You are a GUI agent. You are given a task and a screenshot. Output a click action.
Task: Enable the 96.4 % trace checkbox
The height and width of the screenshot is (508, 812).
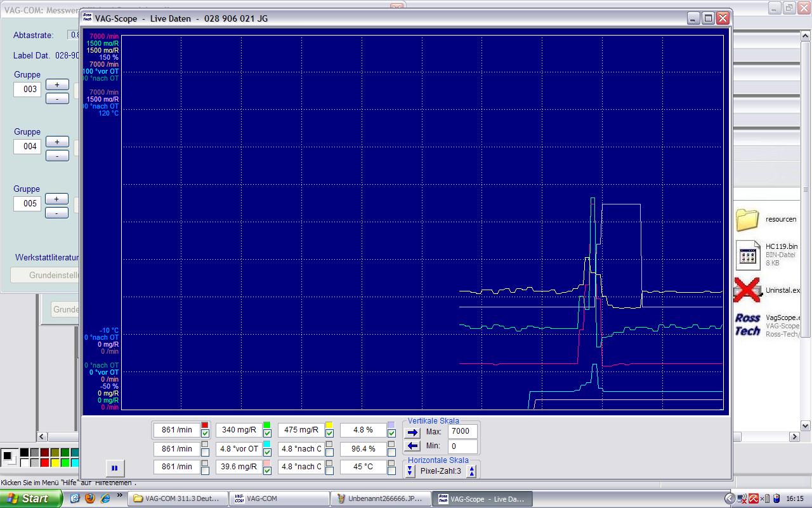point(391,452)
